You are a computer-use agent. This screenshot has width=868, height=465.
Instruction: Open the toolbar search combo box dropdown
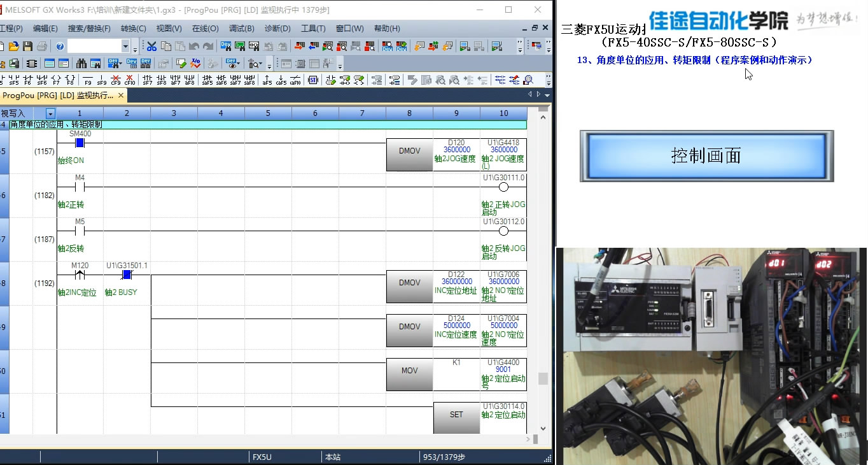[x=125, y=46]
